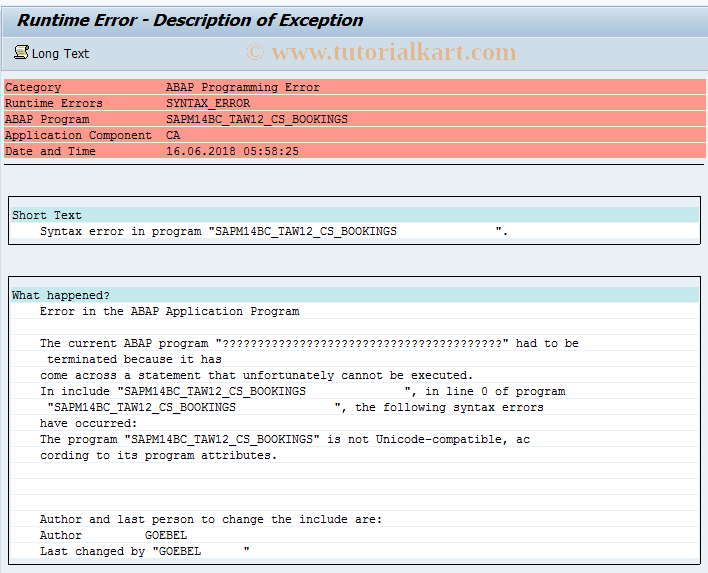
Task: Click the 16.06.2018 05:58:25 timestamp
Action: click(233, 151)
